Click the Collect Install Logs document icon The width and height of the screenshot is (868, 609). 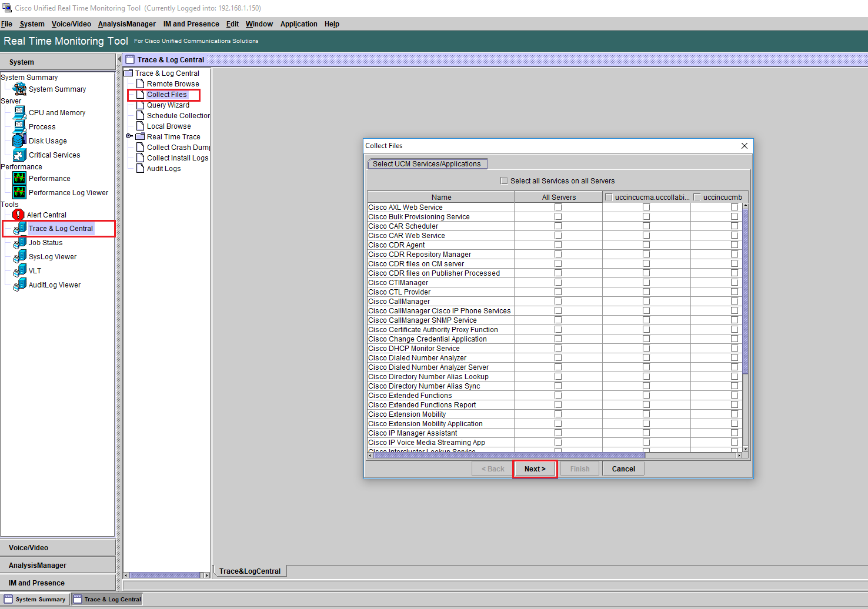click(140, 158)
